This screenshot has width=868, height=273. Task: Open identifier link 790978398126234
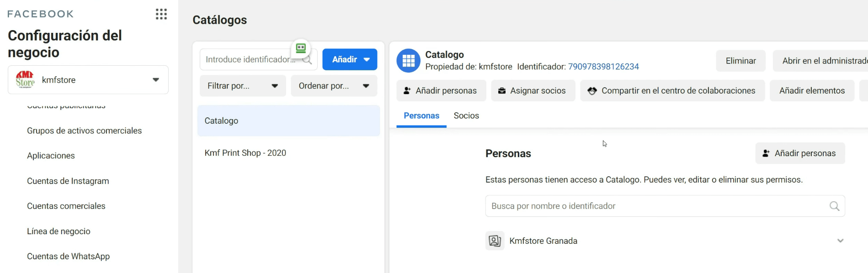pos(603,67)
